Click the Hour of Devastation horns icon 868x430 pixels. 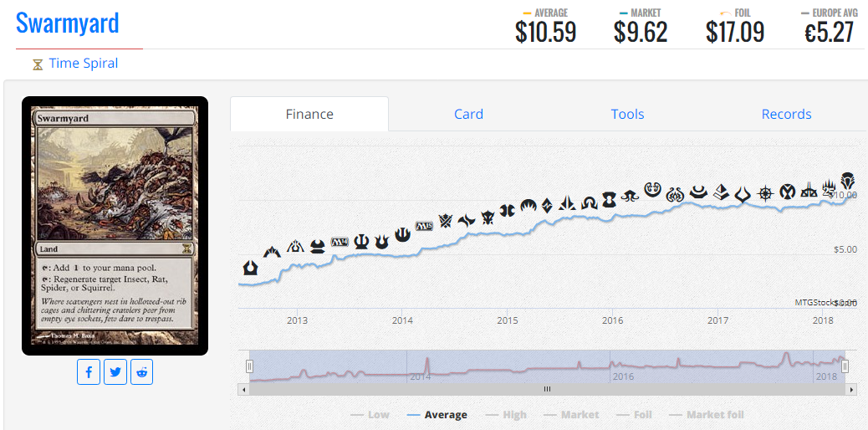pos(742,194)
